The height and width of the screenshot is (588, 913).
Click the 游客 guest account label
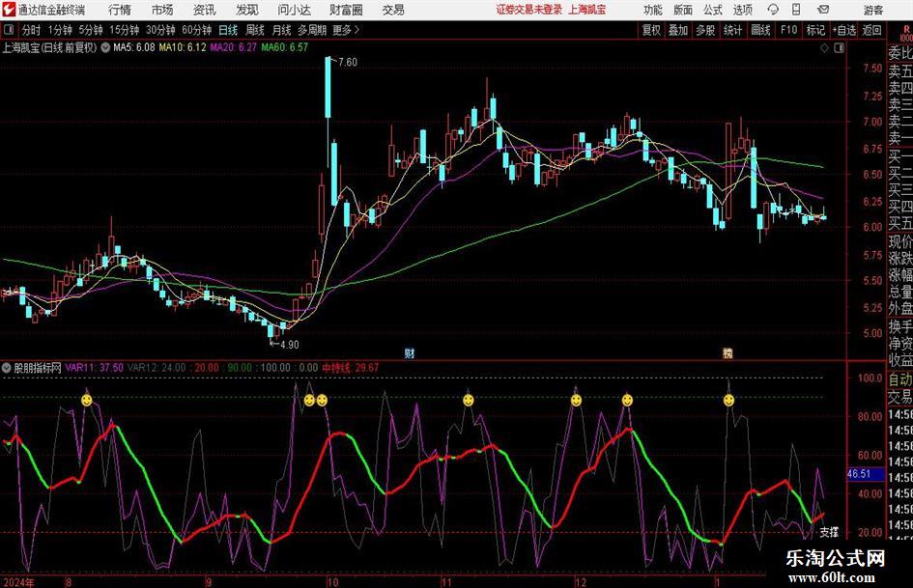pos(873,10)
